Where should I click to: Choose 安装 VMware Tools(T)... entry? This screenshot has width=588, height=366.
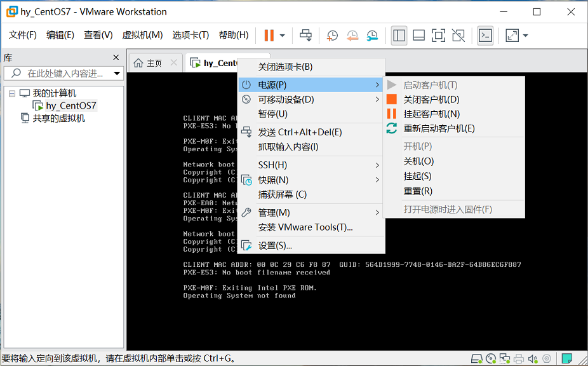[311, 227]
